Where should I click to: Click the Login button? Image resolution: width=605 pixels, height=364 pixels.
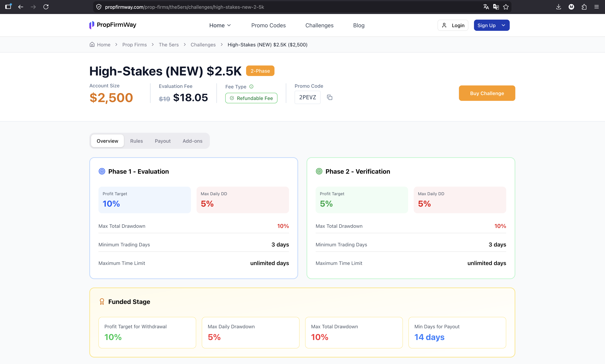[453, 25]
